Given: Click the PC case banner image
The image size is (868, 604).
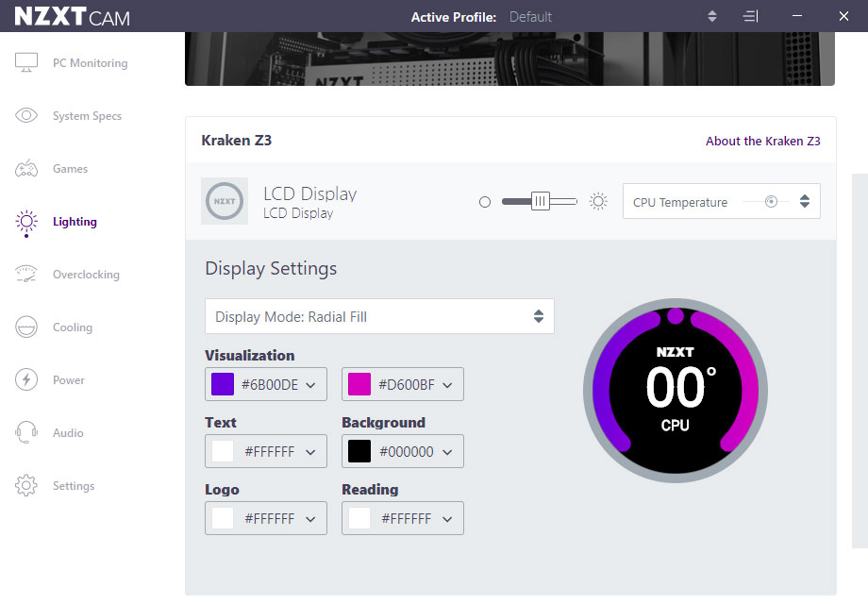Looking at the screenshot, I should click(509, 59).
